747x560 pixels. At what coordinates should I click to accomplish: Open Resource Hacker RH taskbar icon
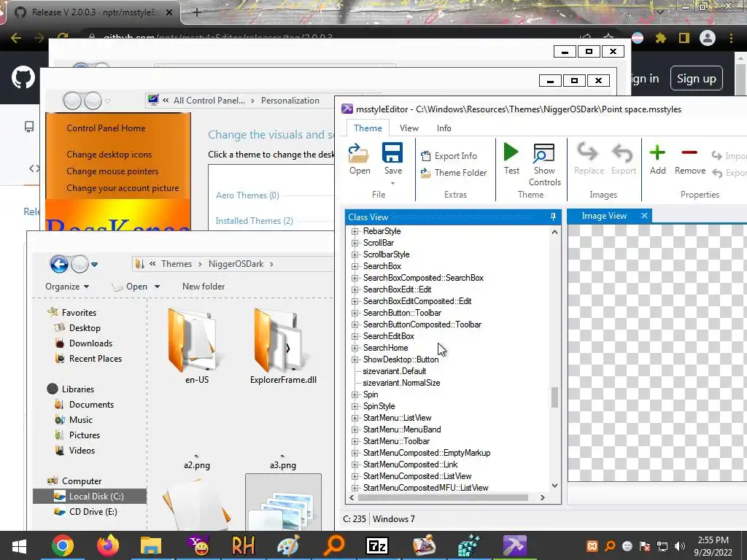[x=243, y=545]
